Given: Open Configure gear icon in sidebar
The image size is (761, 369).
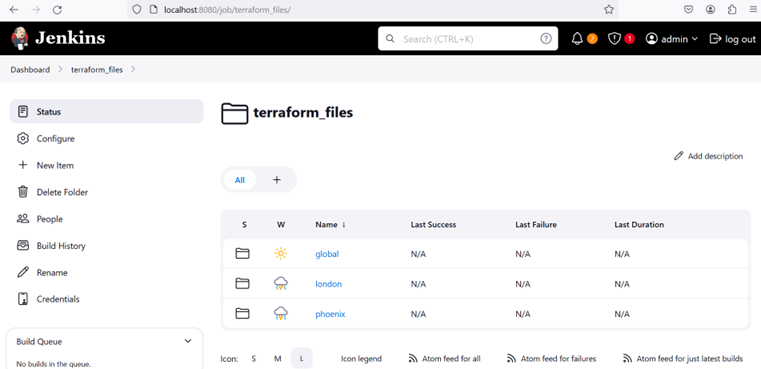Looking at the screenshot, I should pyautogui.click(x=23, y=139).
